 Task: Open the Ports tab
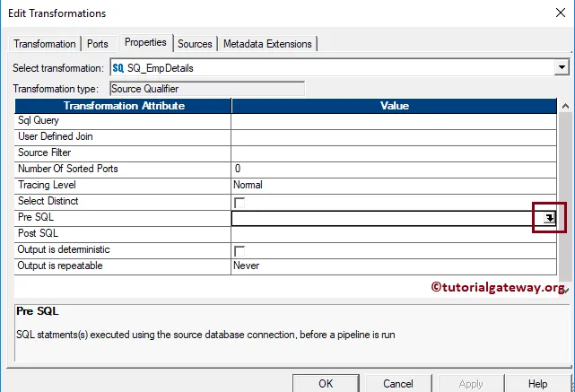pyautogui.click(x=98, y=44)
